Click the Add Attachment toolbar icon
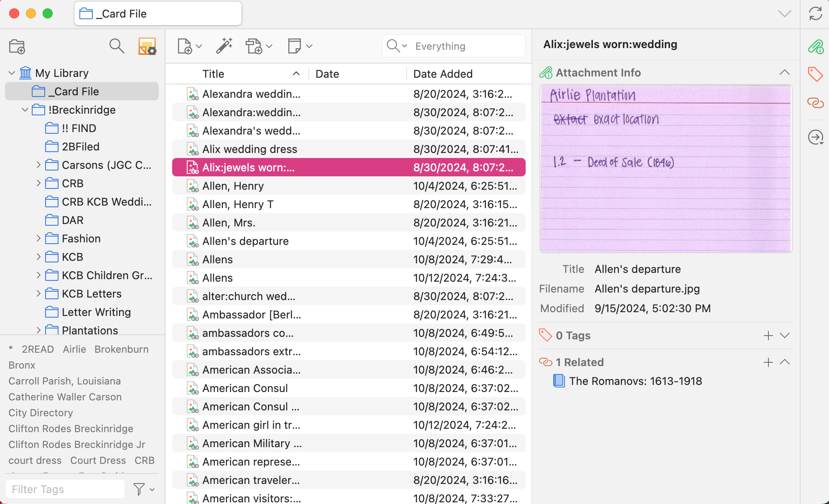This screenshot has width=829, height=504. pos(254,46)
